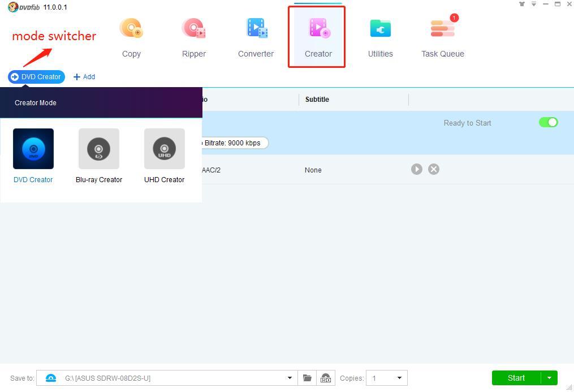
Task: Choose ISO image output icon
Action: 325,378
